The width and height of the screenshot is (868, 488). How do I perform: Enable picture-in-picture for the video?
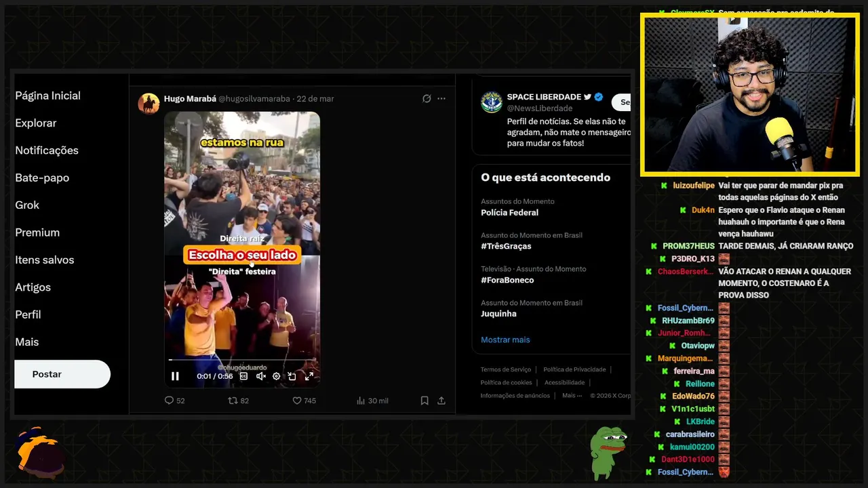[292, 376]
